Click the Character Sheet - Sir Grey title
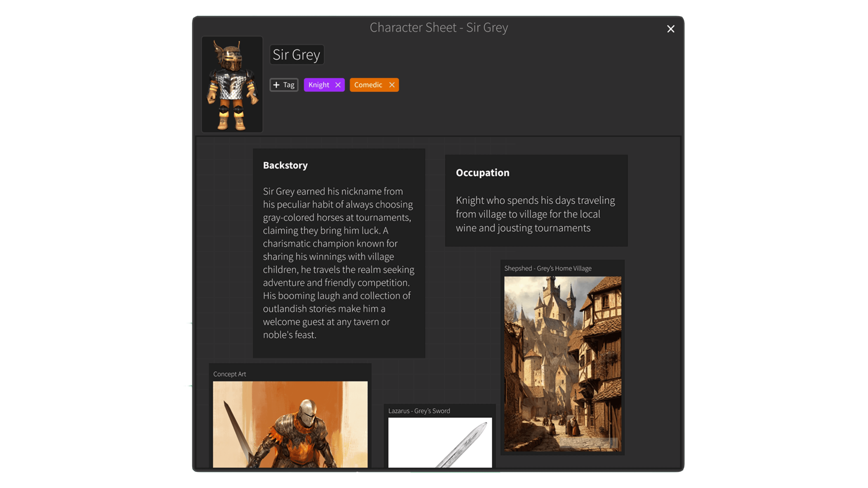Viewport: 868px width, 488px height. 439,28
